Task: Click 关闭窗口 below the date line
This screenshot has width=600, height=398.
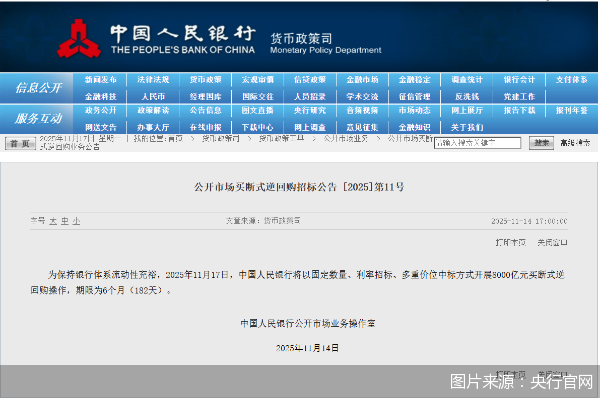Action: point(552,243)
